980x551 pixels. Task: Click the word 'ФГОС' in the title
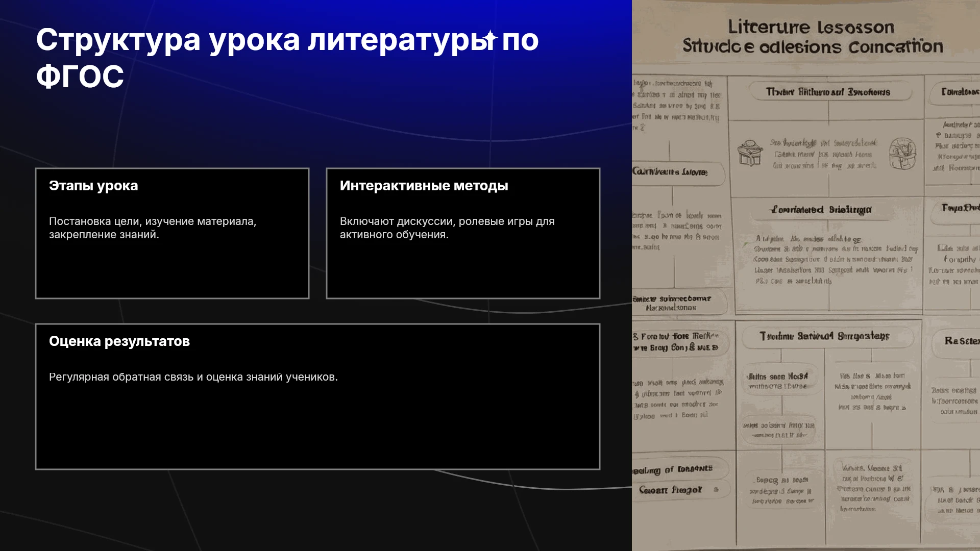(x=80, y=77)
